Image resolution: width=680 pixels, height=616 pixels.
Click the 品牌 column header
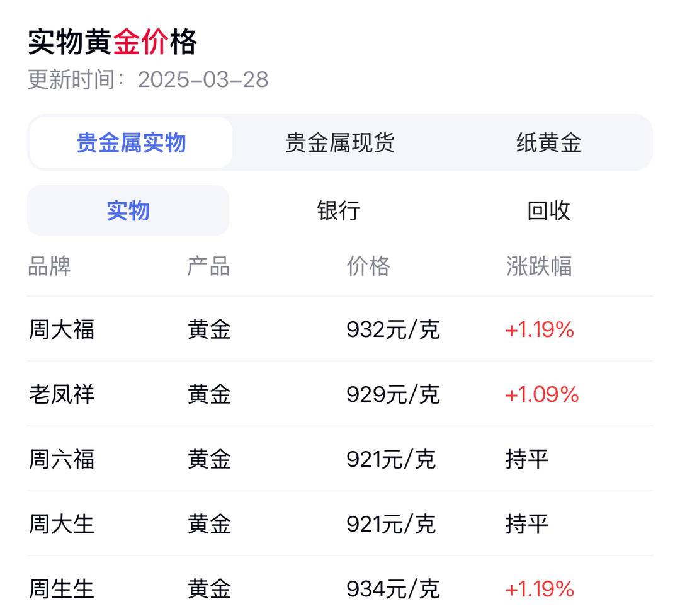pos(50,266)
